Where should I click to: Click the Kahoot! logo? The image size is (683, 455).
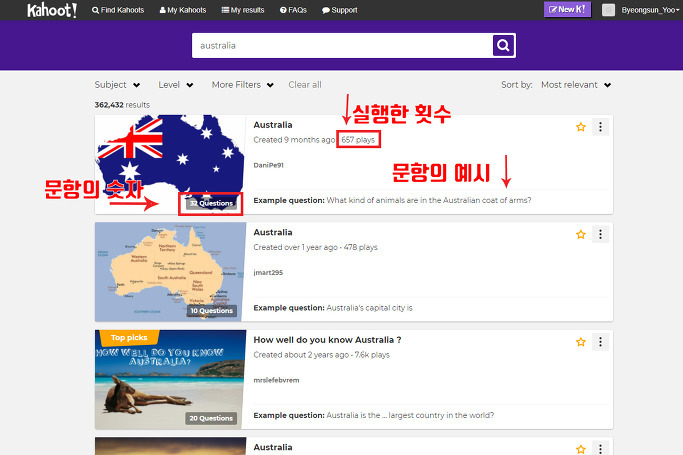pos(52,10)
